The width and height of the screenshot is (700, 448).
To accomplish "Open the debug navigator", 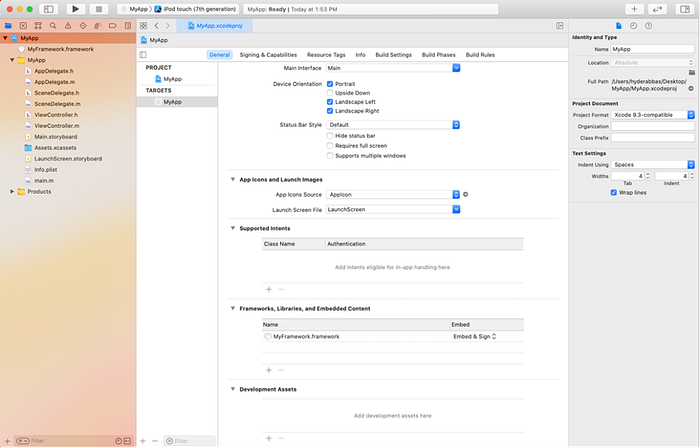I will click(98, 26).
